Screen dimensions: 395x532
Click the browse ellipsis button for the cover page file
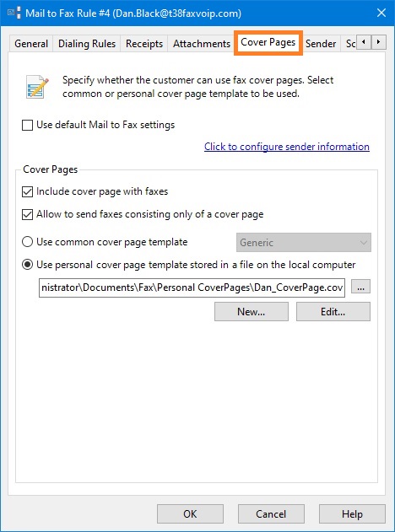pos(360,287)
